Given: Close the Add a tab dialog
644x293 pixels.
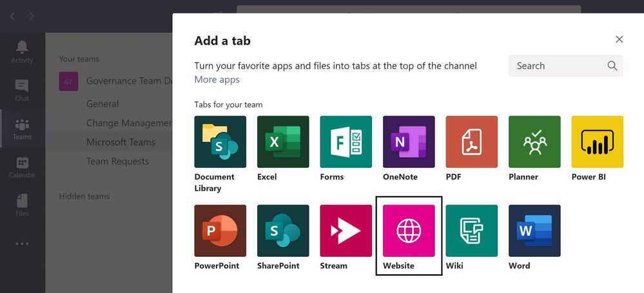Looking at the screenshot, I should tap(620, 39).
